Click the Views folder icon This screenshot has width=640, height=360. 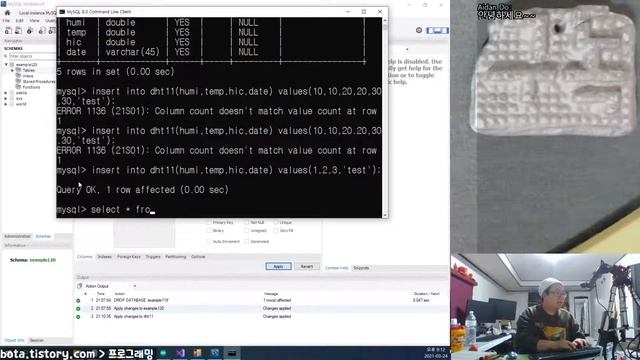pyautogui.click(x=18, y=76)
